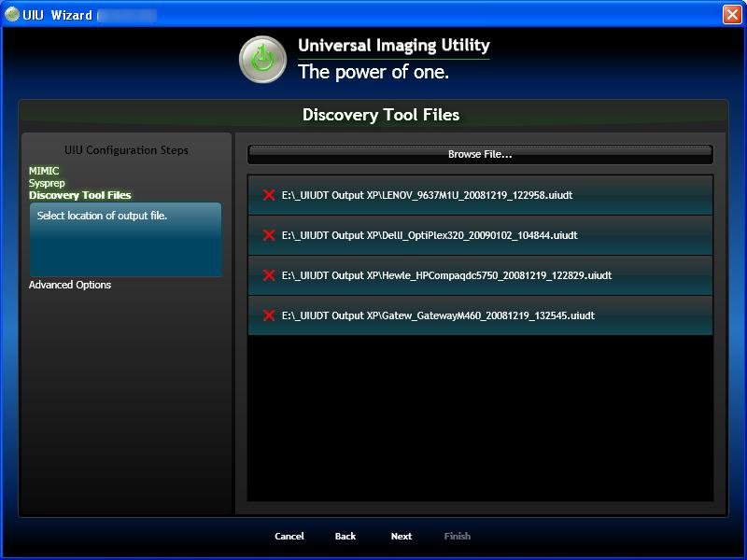Click the UIU icon in the title bar

coord(10,14)
